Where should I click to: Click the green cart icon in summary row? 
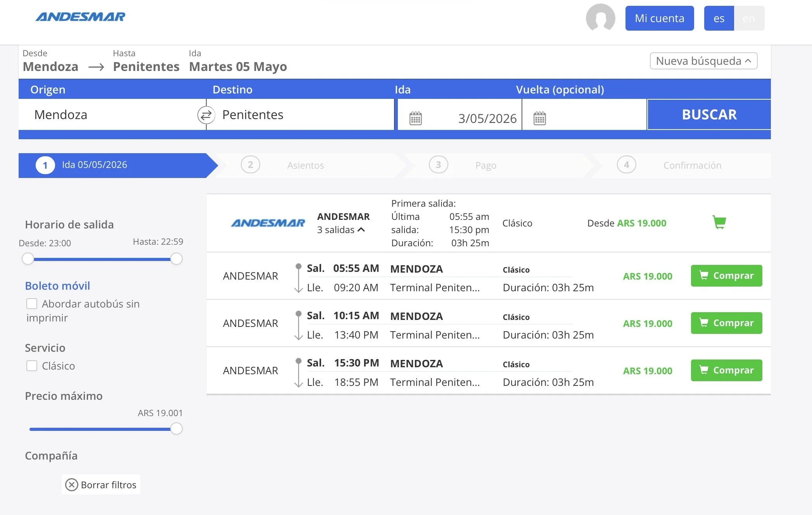tap(719, 222)
